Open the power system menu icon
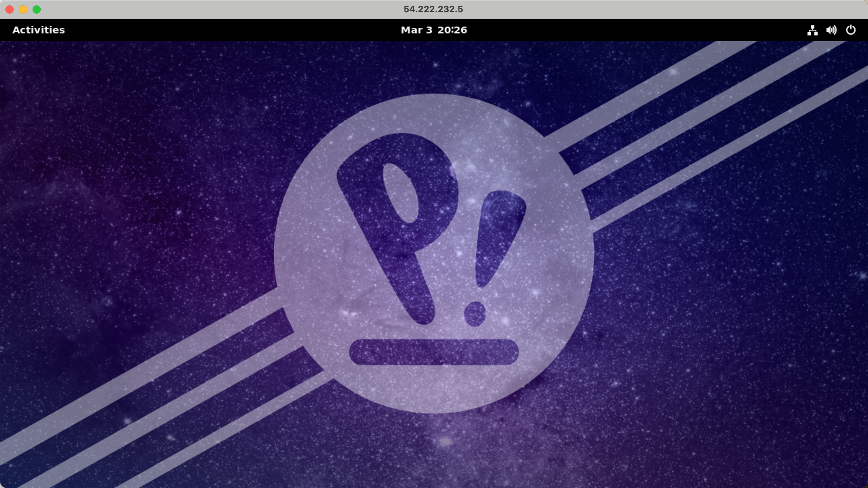The height and width of the screenshot is (488, 868). tap(851, 30)
